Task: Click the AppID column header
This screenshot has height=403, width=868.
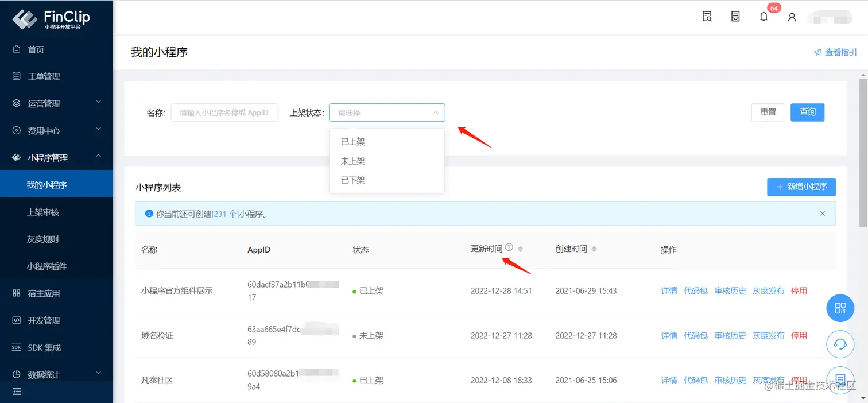Action: pos(259,250)
